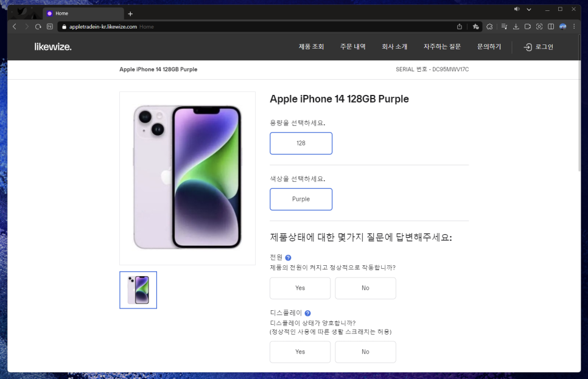Select the 128 capacity option
This screenshot has width=588, height=379.
[x=301, y=143]
